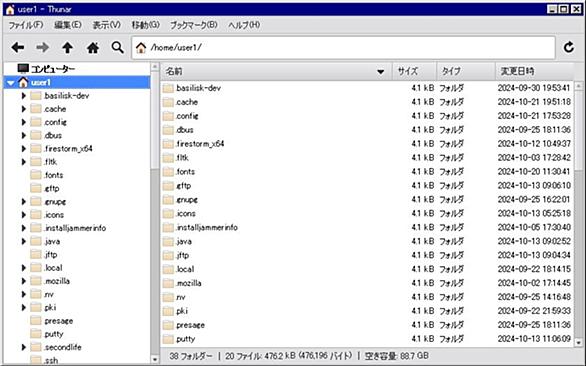Viewport: 586px width, 366px height.
Task: Sort by the 変更日時 column header
Action: point(535,71)
